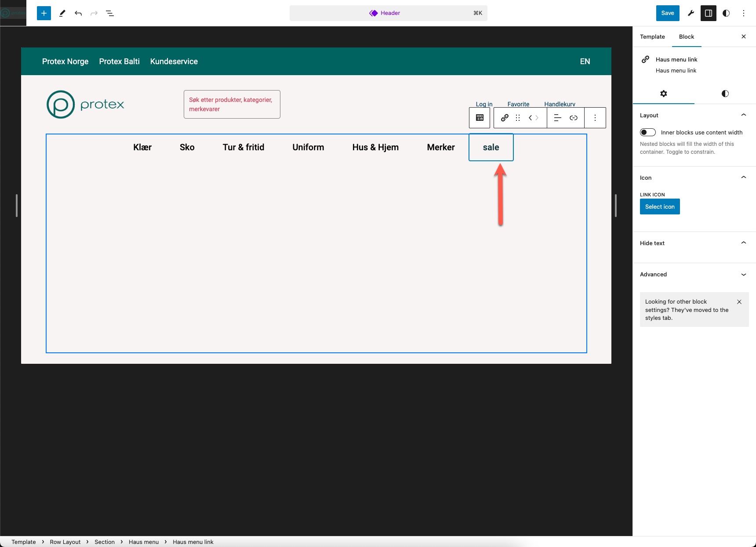The width and height of the screenshot is (756, 547).
Task: Click the WordPress site icon
Action: (13, 13)
